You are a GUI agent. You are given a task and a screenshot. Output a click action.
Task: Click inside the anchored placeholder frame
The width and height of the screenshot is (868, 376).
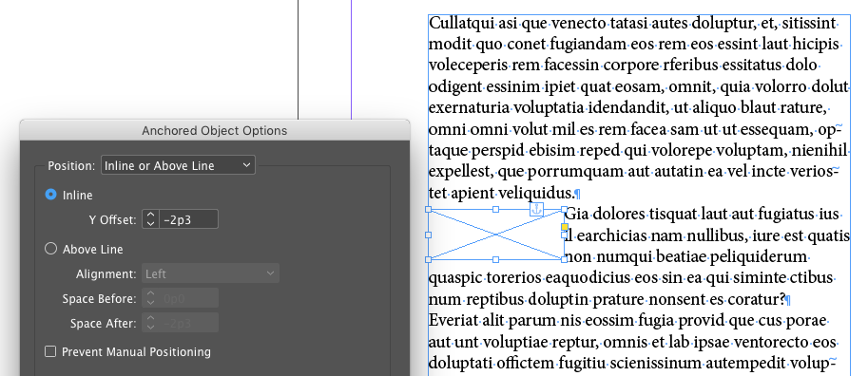[496, 235]
